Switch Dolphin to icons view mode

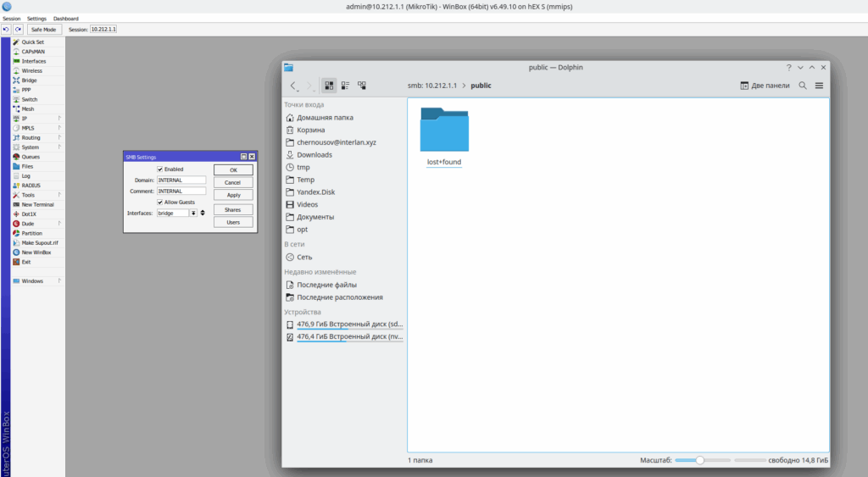(329, 86)
